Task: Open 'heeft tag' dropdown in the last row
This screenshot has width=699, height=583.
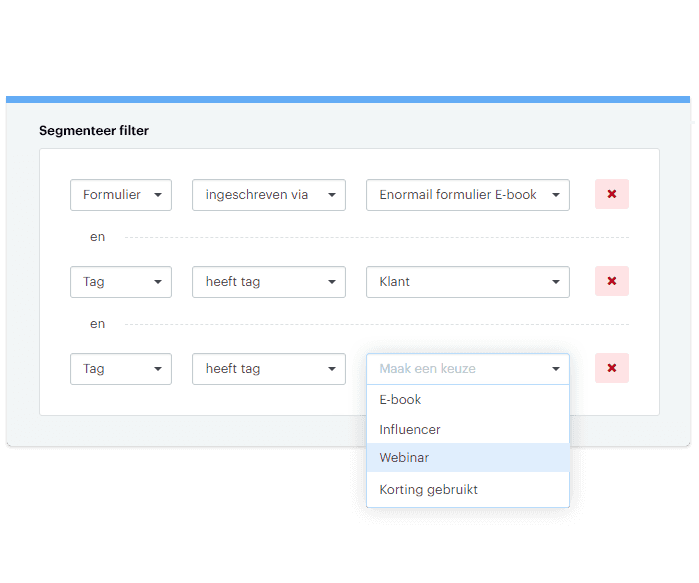Action: point(269,369)
